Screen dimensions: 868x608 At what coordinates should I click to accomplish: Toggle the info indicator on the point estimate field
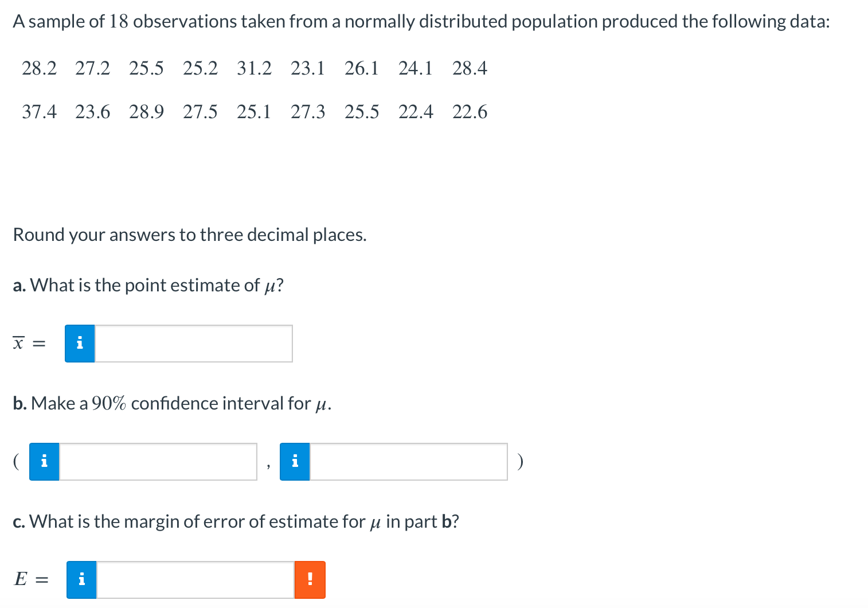click(80, 343)
